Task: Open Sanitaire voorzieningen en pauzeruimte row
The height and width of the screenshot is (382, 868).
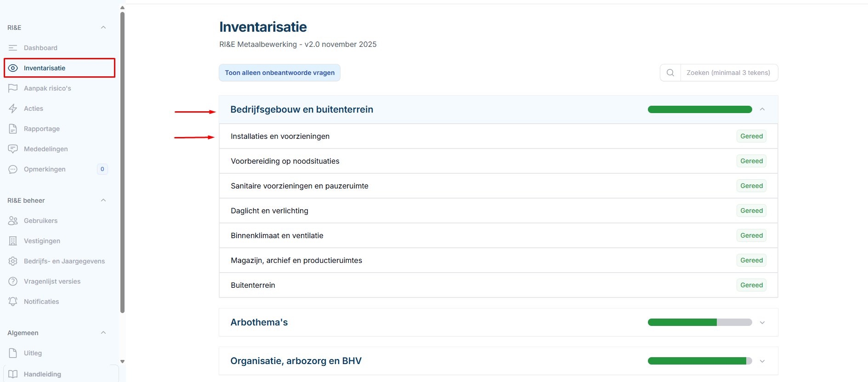Action: tap(499, 186)
